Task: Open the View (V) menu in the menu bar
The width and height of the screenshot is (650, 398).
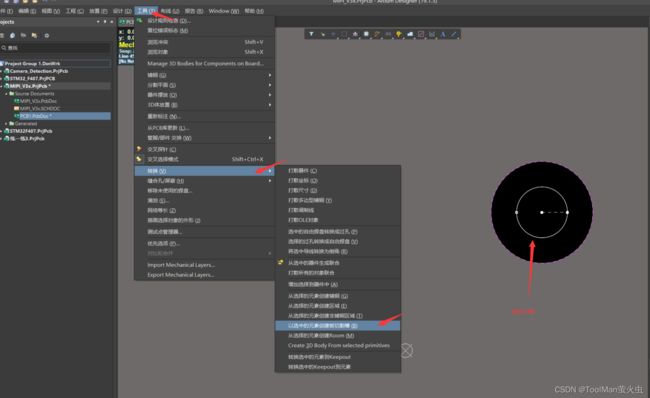Action: (x=51, y=11)
